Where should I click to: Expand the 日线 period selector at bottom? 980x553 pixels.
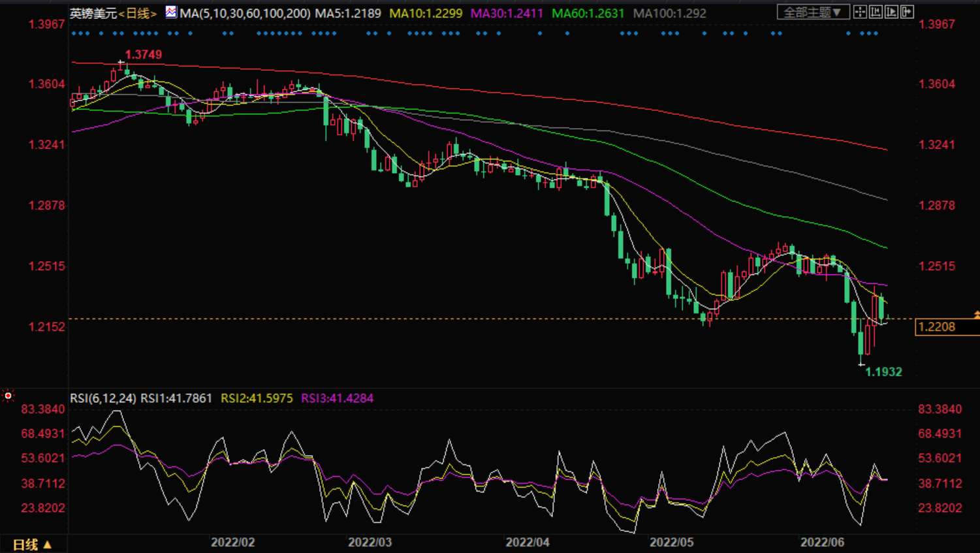[x=32, y=545]
